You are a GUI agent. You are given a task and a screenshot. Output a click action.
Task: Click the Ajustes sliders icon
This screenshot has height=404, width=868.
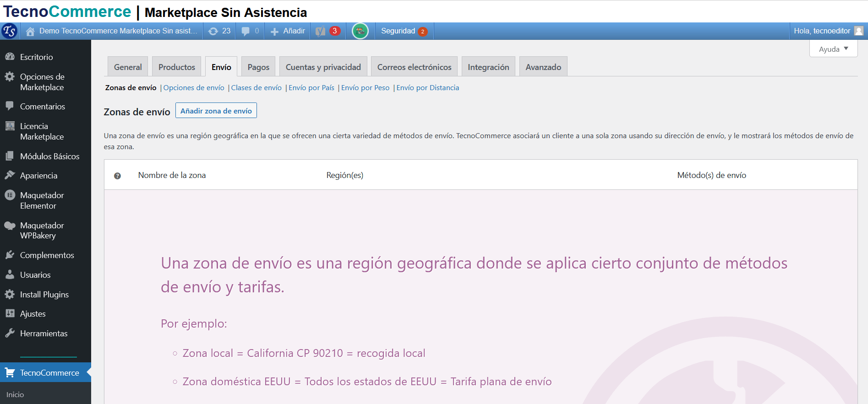point(10,313)
